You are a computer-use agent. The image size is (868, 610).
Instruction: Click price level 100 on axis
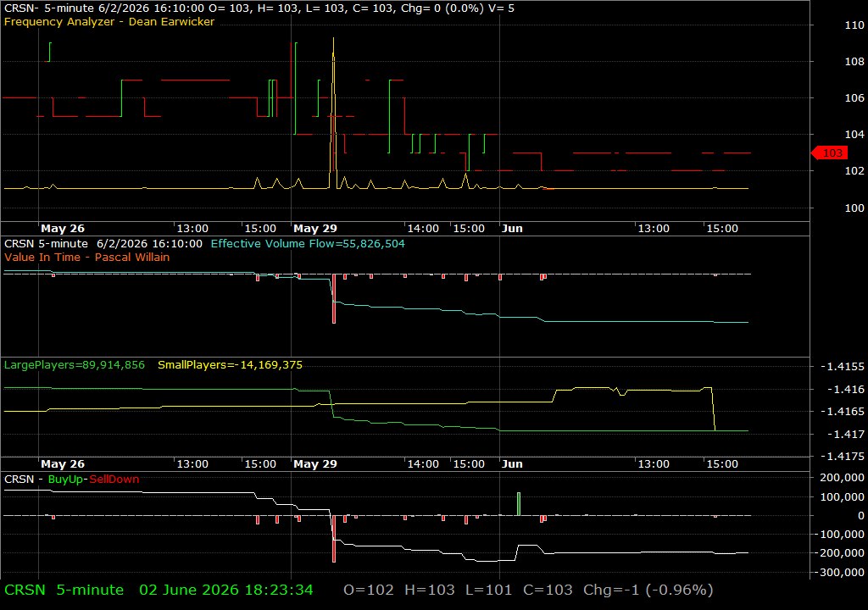854,208
